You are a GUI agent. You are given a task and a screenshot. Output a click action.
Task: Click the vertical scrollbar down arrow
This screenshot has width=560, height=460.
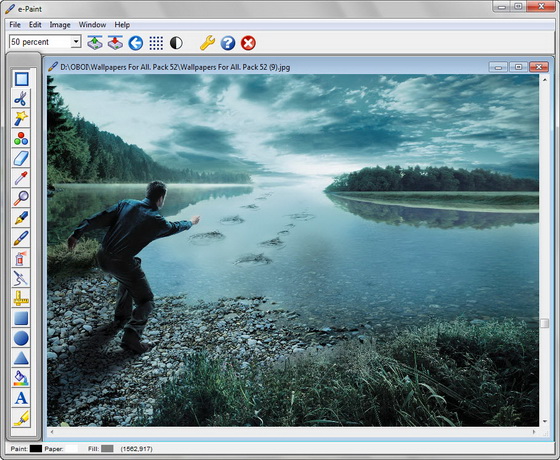(544, 421)
